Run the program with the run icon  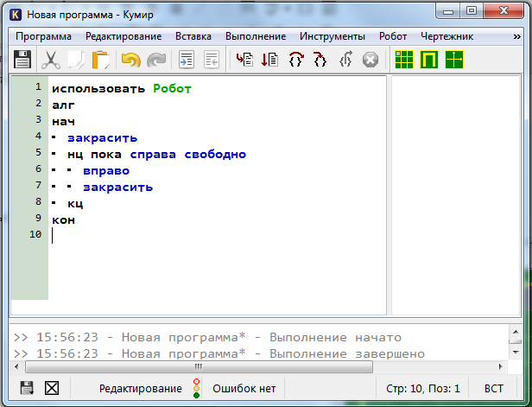click(x=244, y=60)
